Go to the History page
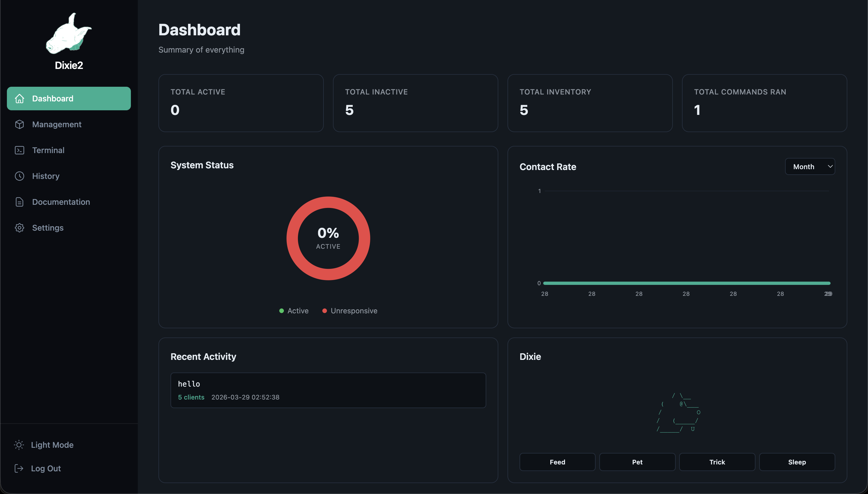The height and width of the screenshot is (494, 868). point(46,176)
